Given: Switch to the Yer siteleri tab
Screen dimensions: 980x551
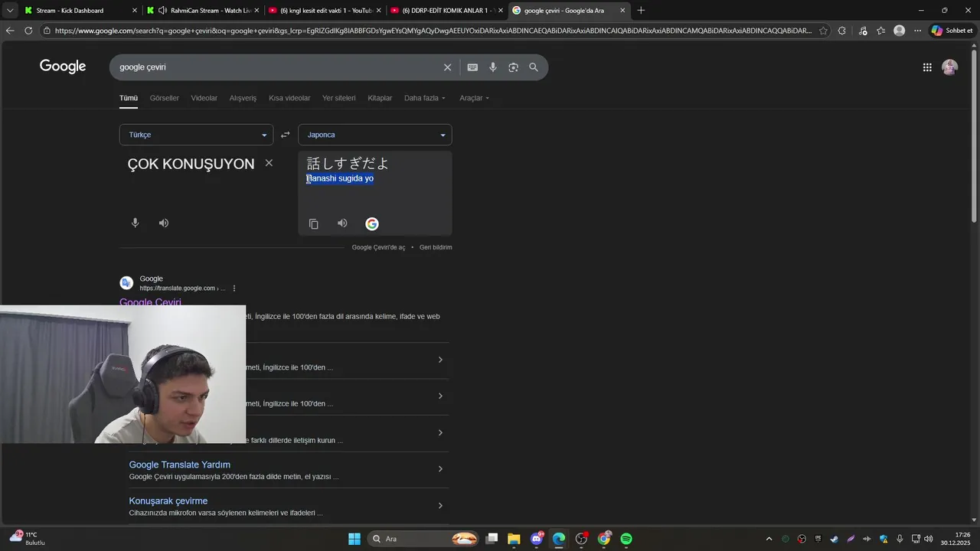Looking at the screenshot, I should coord(339,98).
